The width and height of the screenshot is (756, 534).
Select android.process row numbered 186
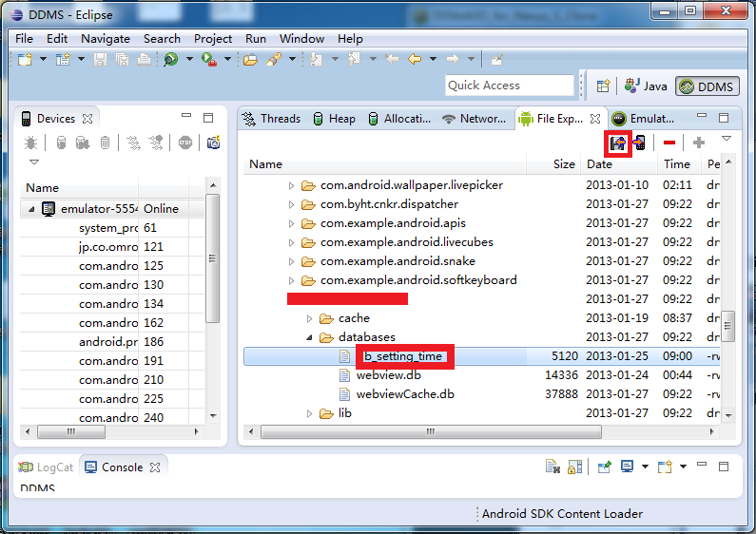coord(112,342)
